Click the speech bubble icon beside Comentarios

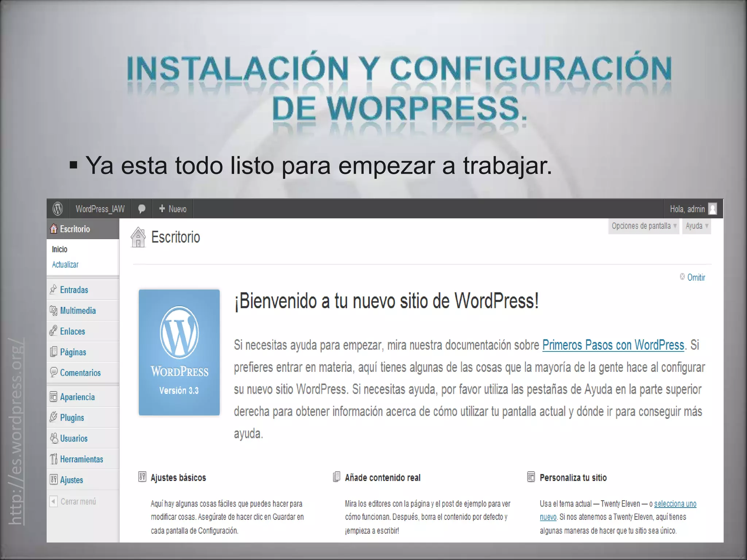pos(54,372)
